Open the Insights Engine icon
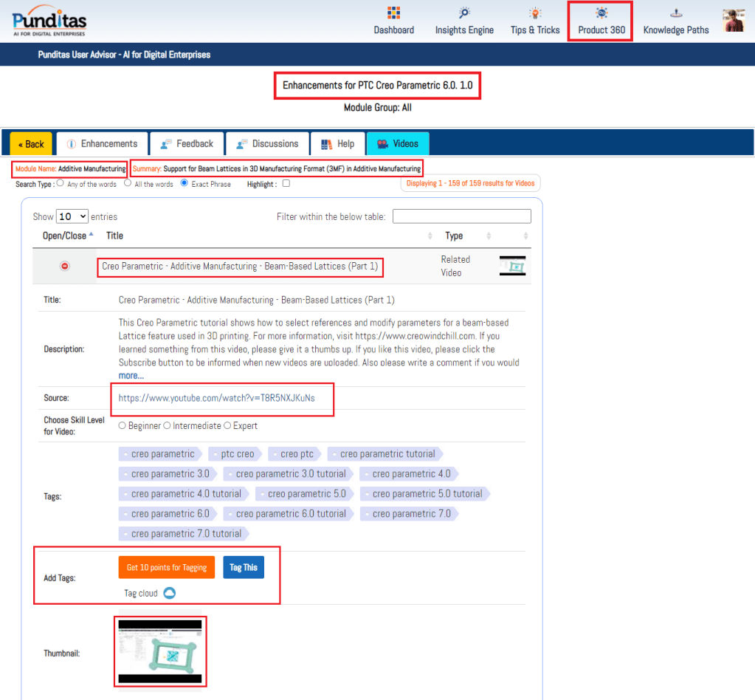This screenshot has width=755, height=700. (x=464, y=13)
